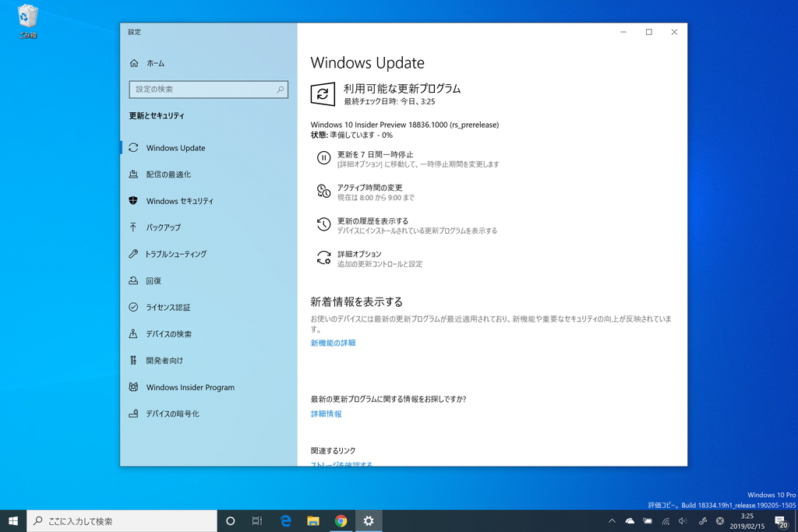Image resolution: width=798 pixels, height=532 pixels.
Task: Select Windows Update in the sidebar
Action: [175, 148]
